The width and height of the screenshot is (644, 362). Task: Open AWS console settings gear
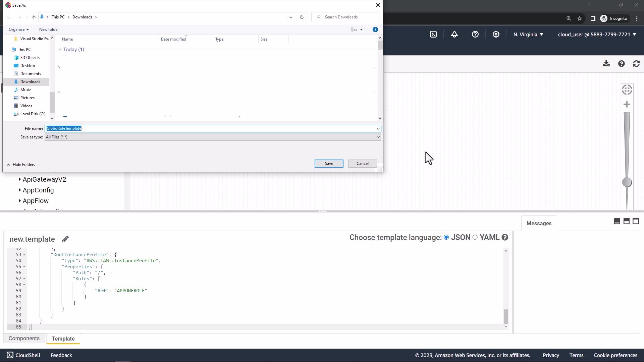click(x=496, y=34)
